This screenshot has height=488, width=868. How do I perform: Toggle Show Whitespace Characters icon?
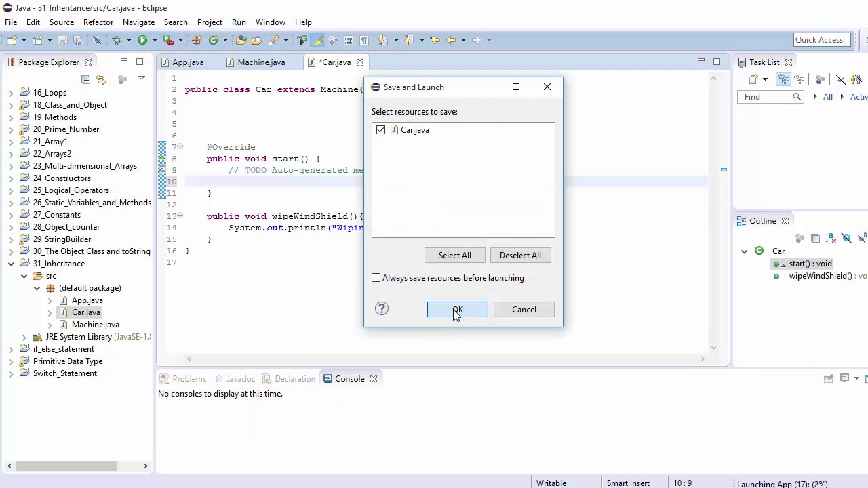[x=364, y=40]
